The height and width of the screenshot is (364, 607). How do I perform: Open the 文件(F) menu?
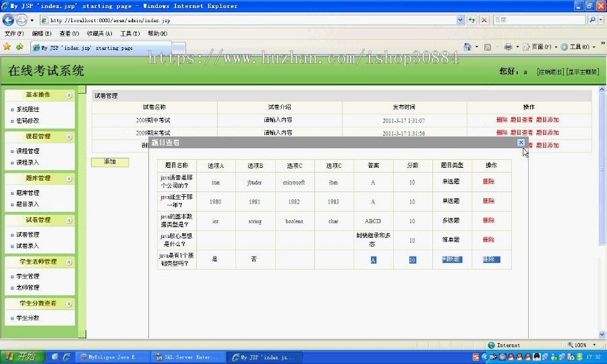point(14,34)
